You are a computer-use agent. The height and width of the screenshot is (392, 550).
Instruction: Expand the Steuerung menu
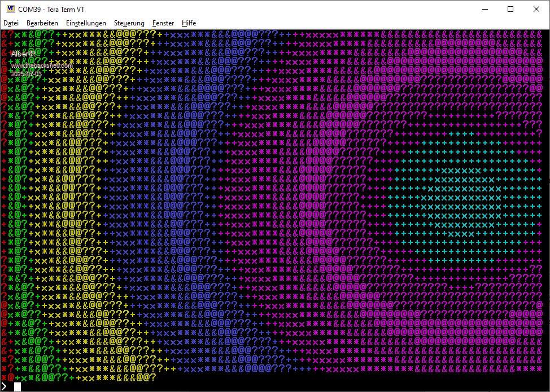click(129, 23)
